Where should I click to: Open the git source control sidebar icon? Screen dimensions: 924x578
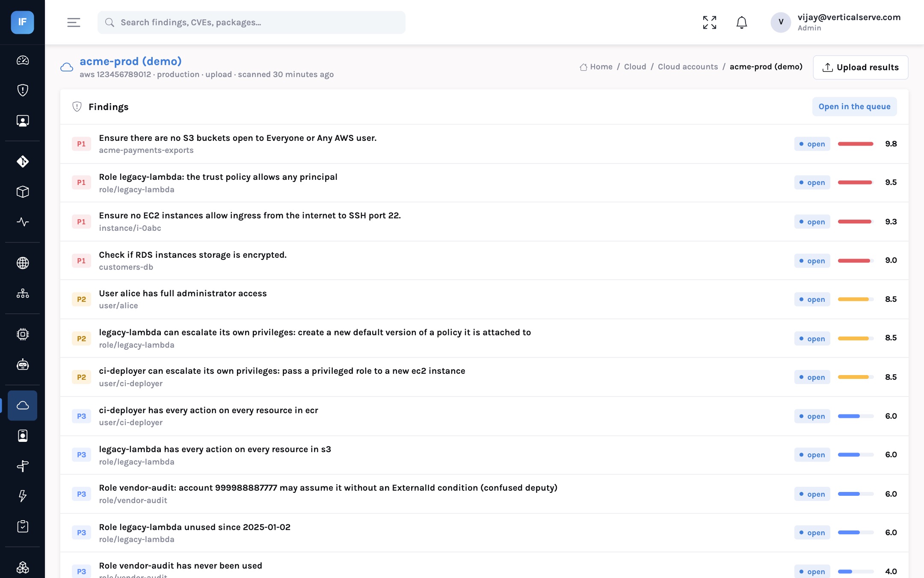coord(23,161)
